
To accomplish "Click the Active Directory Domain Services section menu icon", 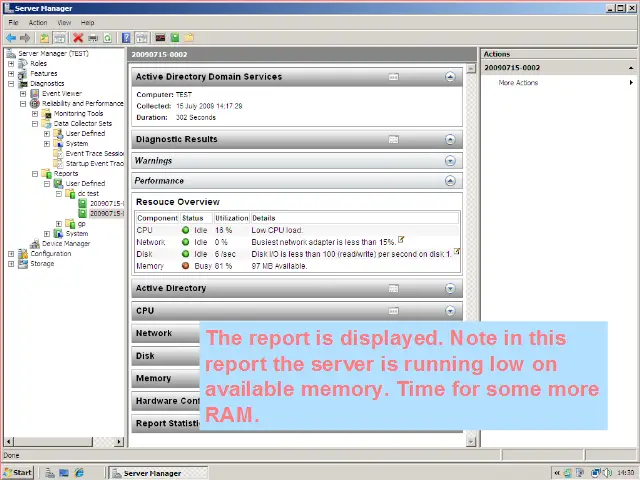I will pyautogui.click(x=393, y=77).
